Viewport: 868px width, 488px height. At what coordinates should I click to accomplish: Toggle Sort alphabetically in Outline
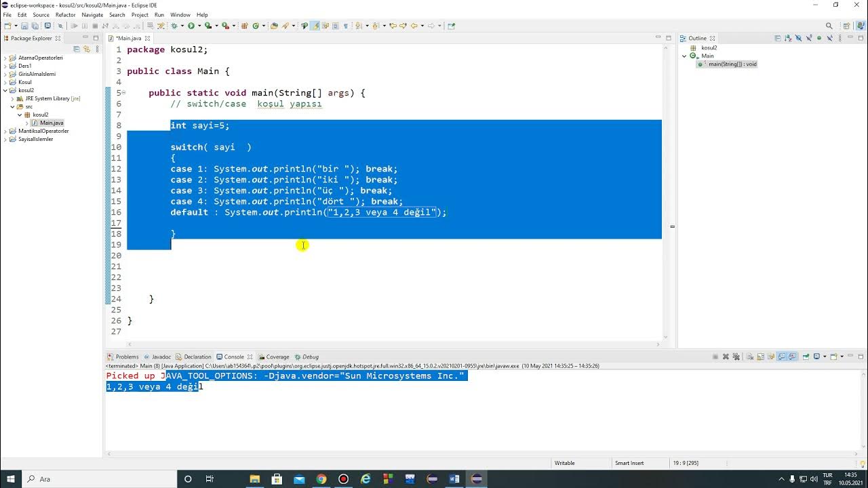788,38
